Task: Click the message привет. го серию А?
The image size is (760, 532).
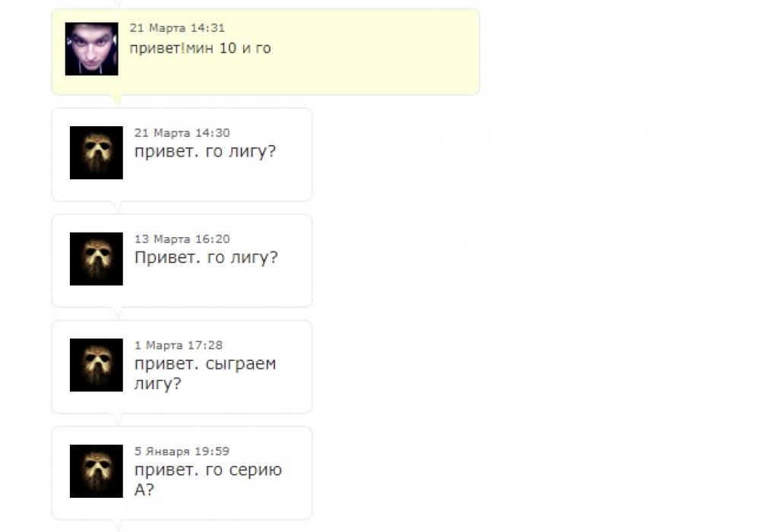Action: 208,480
